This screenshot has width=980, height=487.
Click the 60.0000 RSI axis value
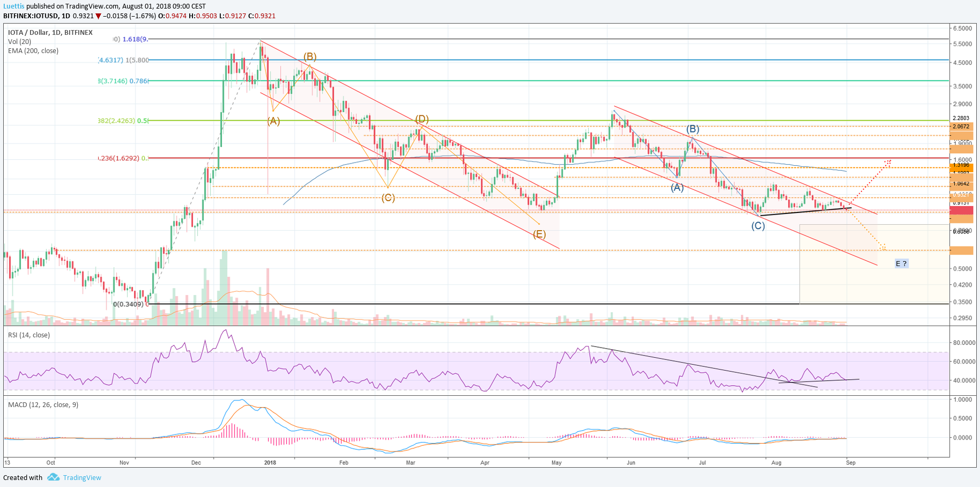[964, 361]
